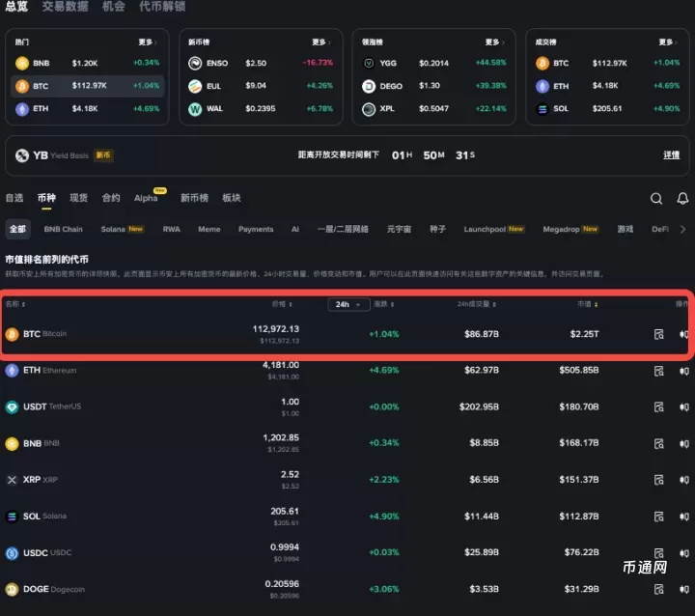The image size is (695, 616).
Task: Open the price alert bell icon
Action: (682, 198)
